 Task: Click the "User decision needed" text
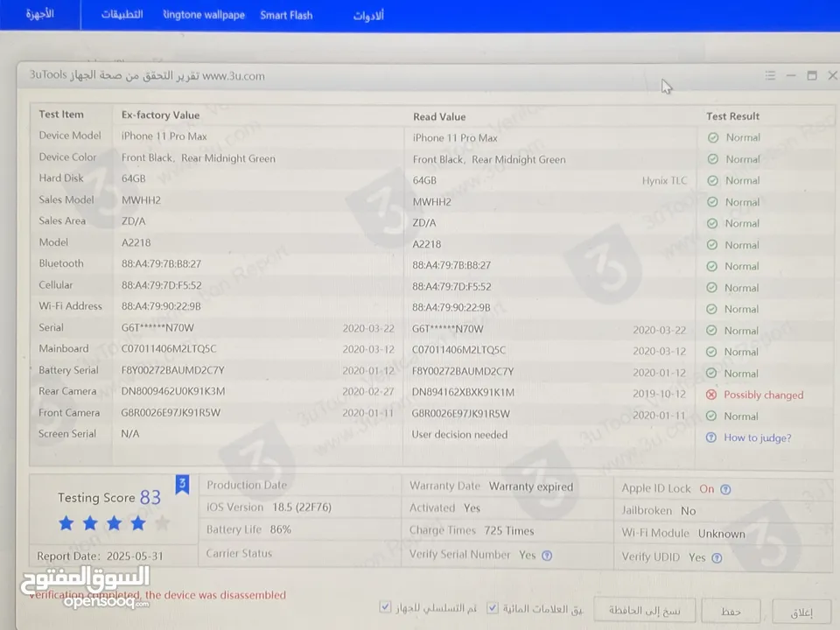tap(459, 435)
